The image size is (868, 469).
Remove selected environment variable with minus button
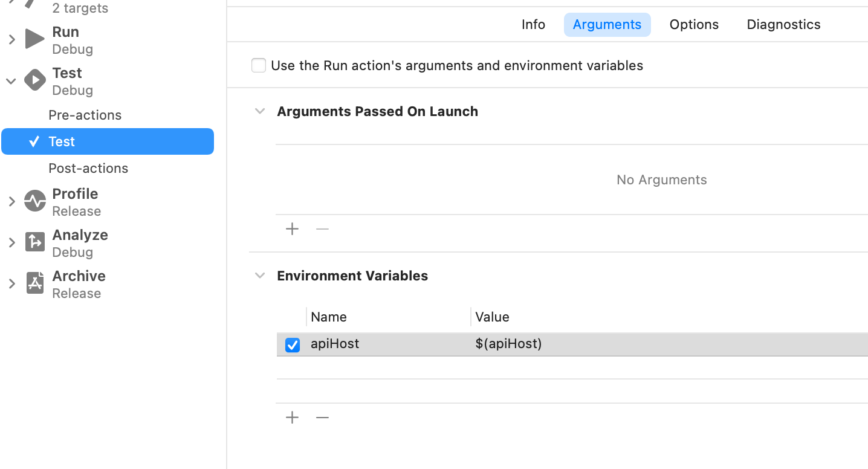point(322,417)
